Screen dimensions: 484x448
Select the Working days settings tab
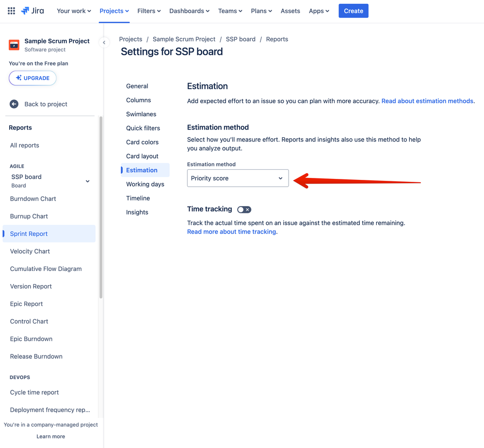click(145, 184)
